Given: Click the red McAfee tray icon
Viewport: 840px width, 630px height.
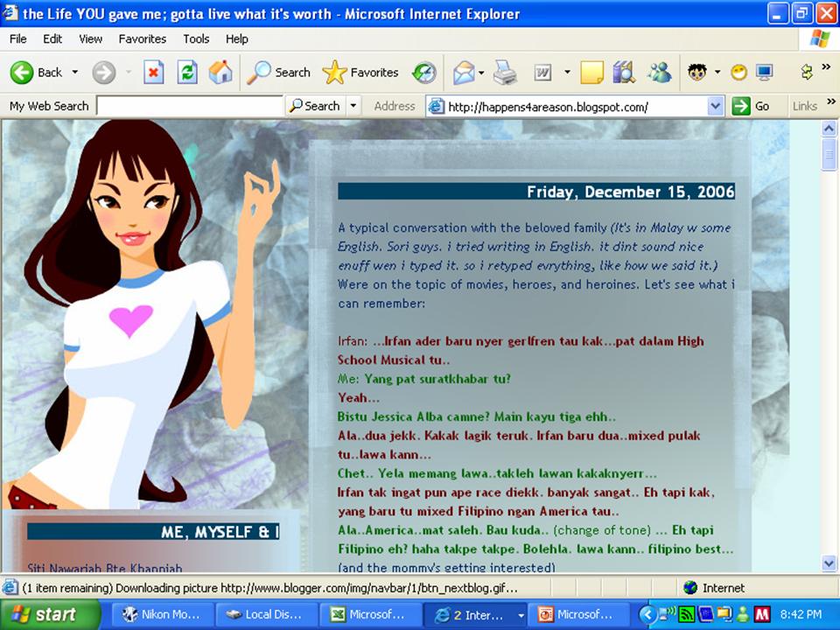Looking at the screenshot, I should pos(761,614).
